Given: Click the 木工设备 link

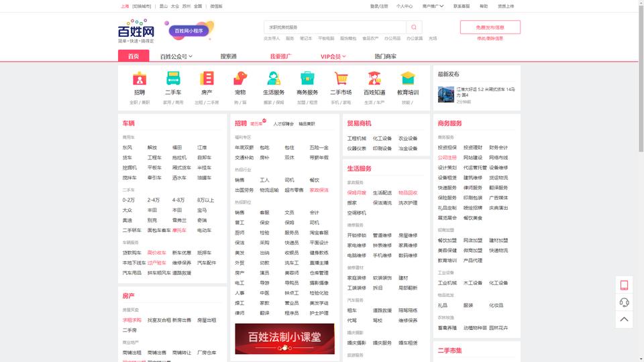Looking at the screenshot, I should pos(473,283).
